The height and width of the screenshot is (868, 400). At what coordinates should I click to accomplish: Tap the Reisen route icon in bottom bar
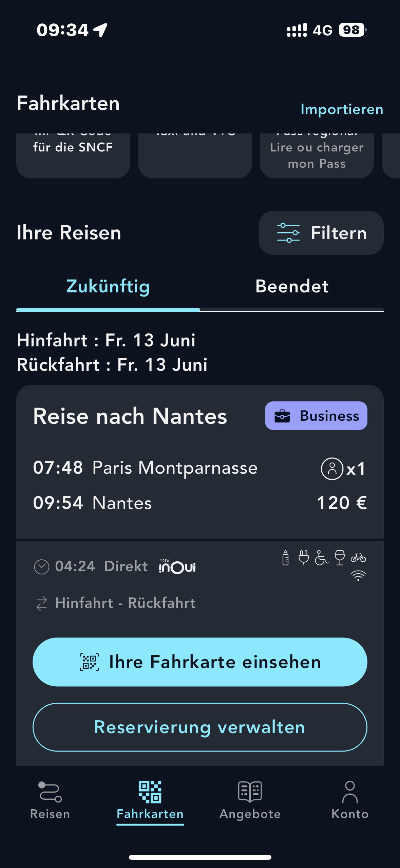(x=50, y=792)
